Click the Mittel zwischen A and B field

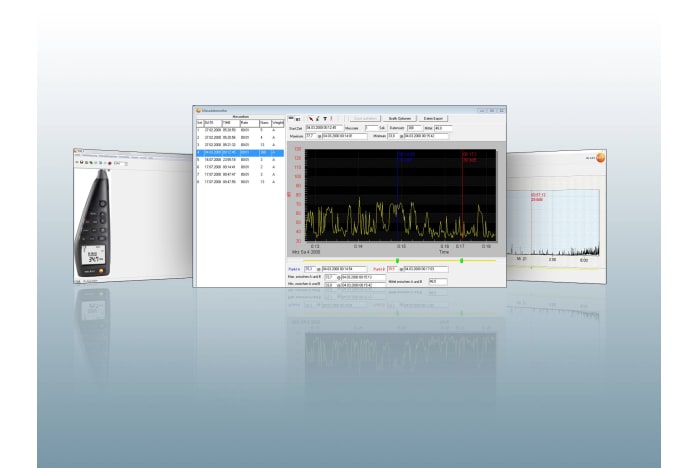pyautogui.click(x=438, y=282)
